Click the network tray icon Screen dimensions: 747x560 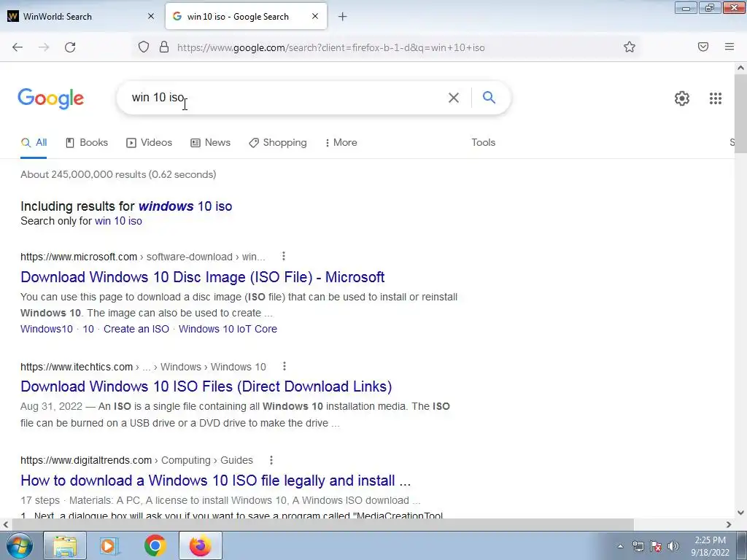pos(638,546)
